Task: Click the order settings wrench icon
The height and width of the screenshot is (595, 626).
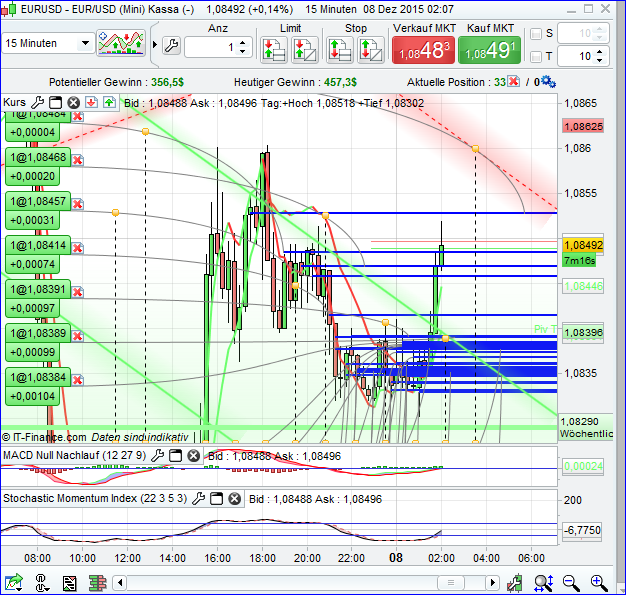Action: 170,46
